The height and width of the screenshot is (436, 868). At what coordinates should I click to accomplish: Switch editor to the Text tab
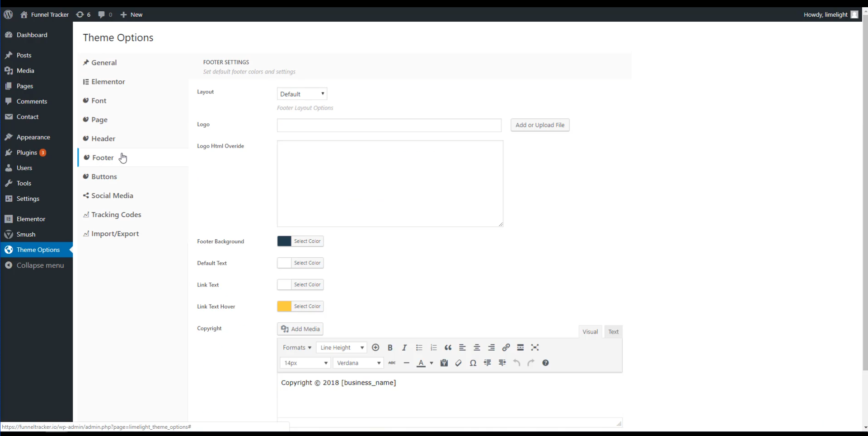point(613,332)
